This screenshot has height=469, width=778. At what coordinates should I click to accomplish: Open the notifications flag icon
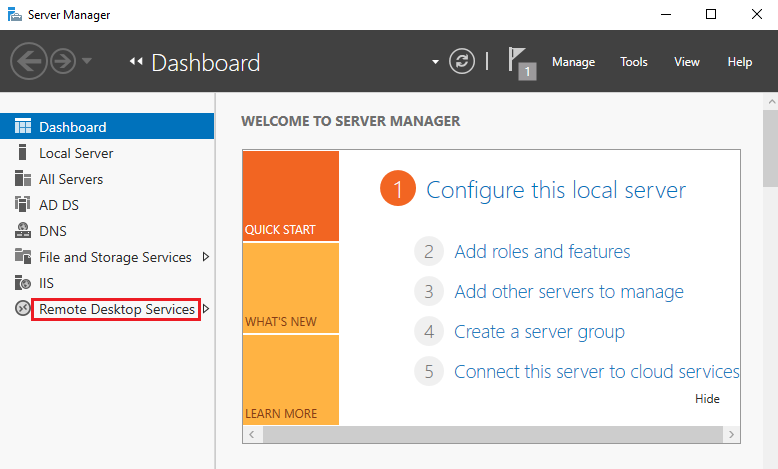pos(522,62)
